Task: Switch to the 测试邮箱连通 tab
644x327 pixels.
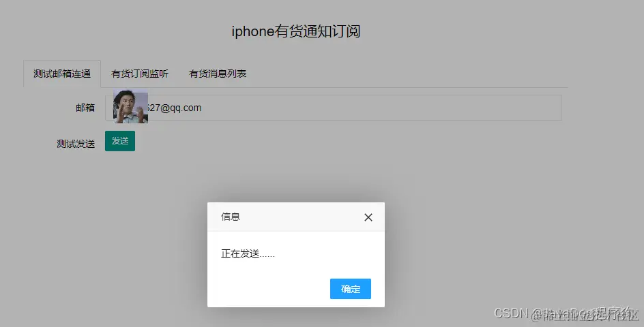Action: pos(62,74)
